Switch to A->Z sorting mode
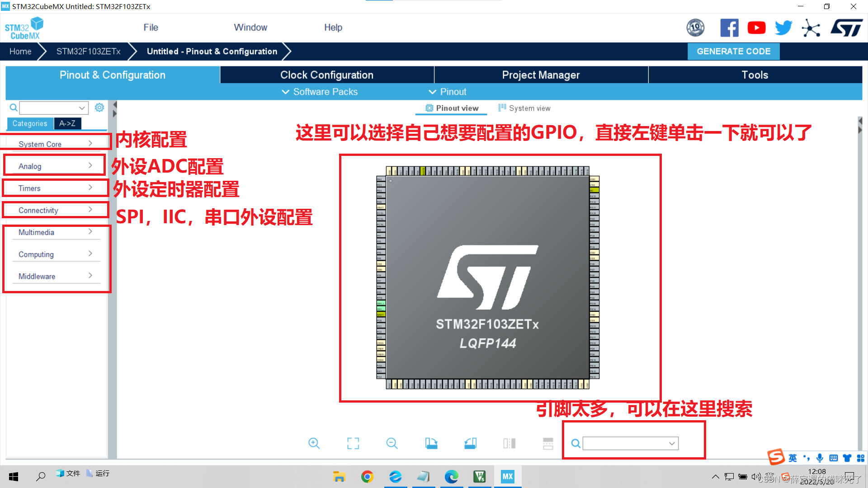The image size is (868, 488). click(x=67, y=123)
